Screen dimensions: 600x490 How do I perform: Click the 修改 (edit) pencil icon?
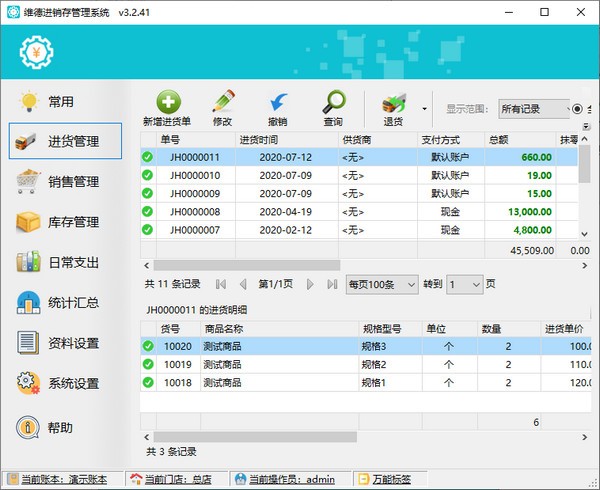click(x=222, y=102)
